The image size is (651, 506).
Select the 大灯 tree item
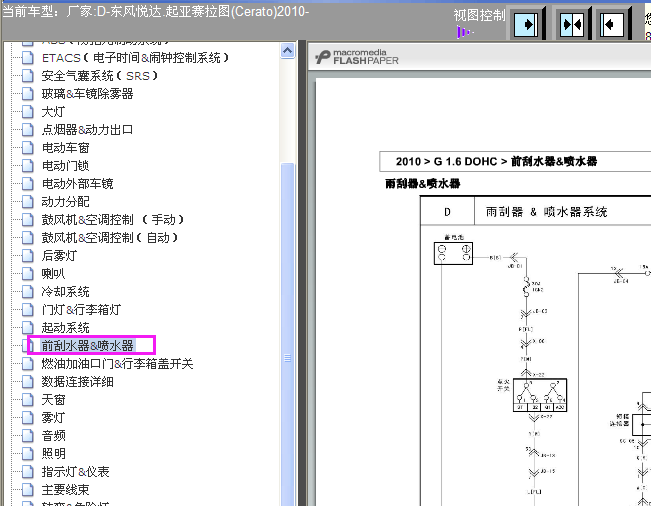point(53,112)
